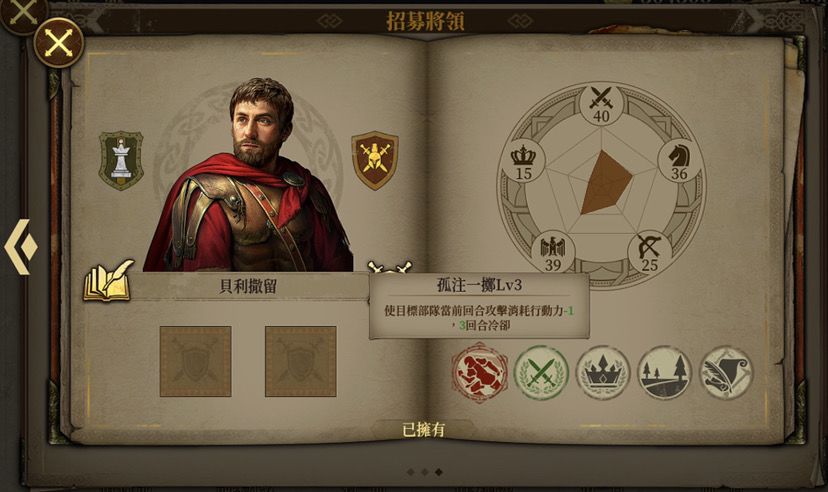Select the forest road terrain skill icon
The image size is (828, 492).
[x=665, y=373]
